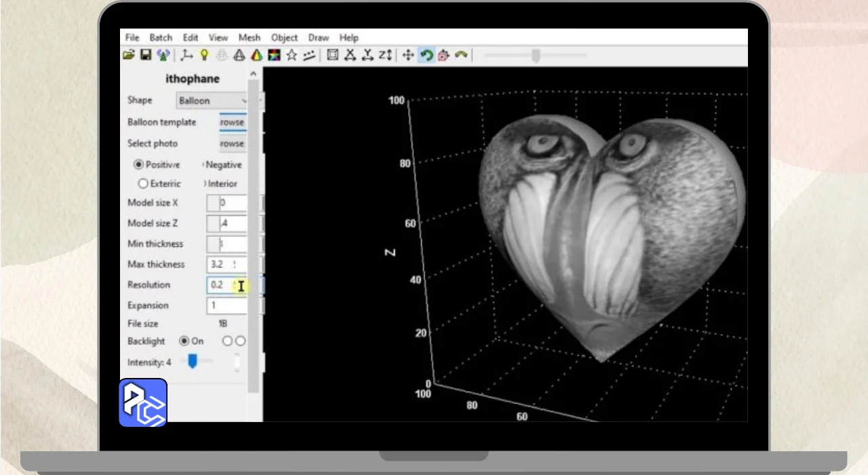Click the axes display icon
This screenshot has width=868, height=475.
click(186, 55)
